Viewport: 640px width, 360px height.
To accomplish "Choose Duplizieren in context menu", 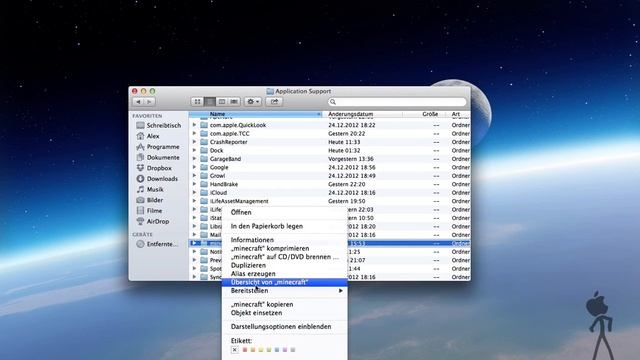I will 284,265.
